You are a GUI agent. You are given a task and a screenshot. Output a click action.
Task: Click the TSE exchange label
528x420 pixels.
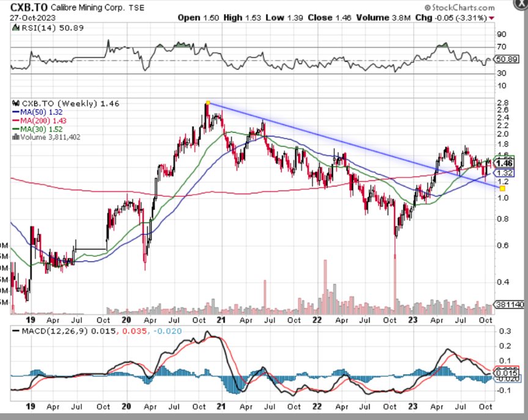point(136,8)
